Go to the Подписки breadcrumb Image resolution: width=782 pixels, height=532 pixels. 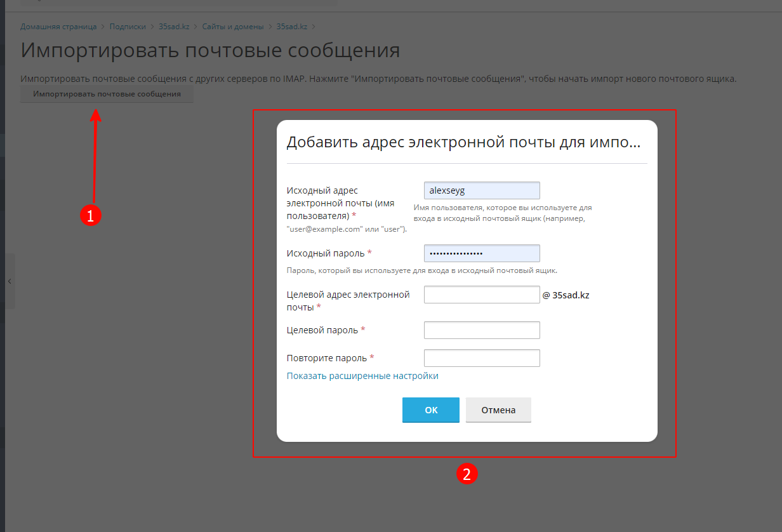[x=127, y=27]
